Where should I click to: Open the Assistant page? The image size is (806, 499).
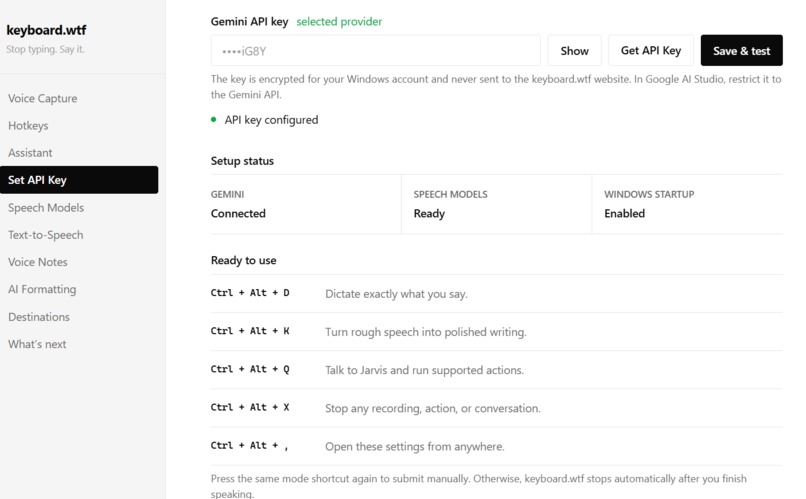tap(30, 153)
